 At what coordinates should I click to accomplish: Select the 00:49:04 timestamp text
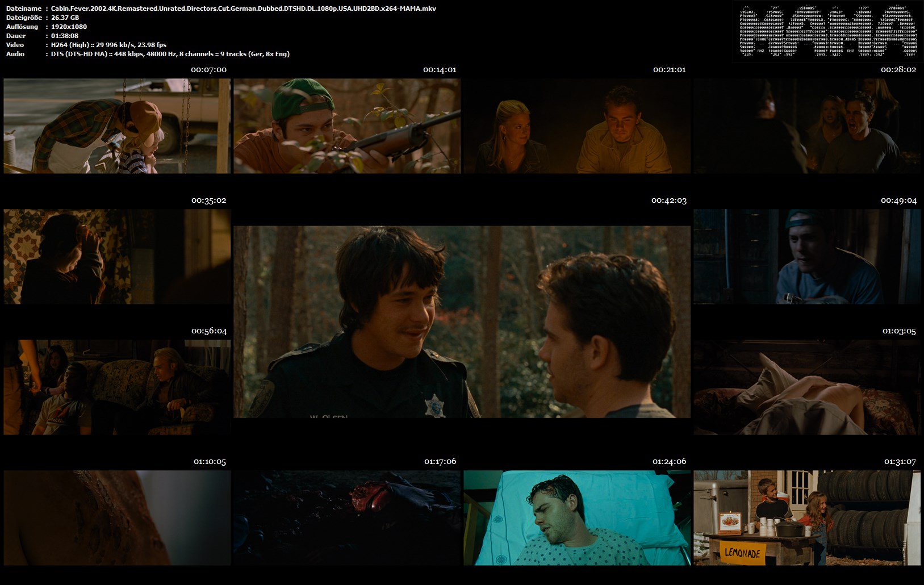[x=898, y=200]
